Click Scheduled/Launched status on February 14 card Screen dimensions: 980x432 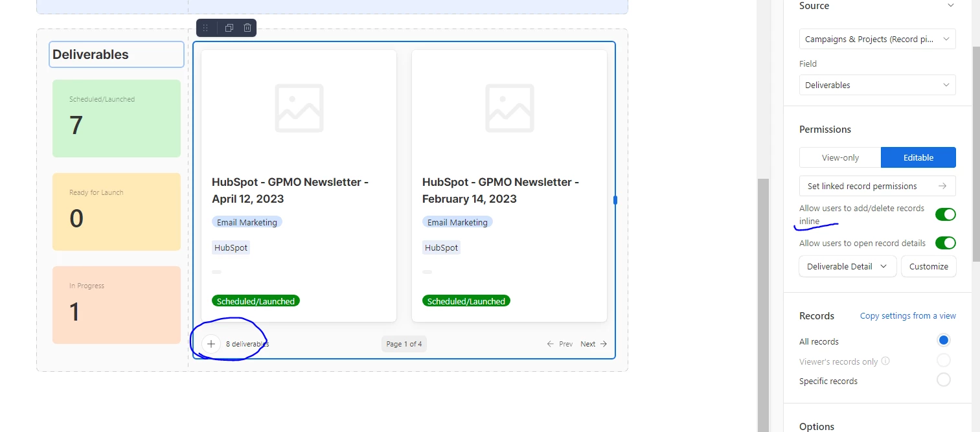[x=466, y=301]
